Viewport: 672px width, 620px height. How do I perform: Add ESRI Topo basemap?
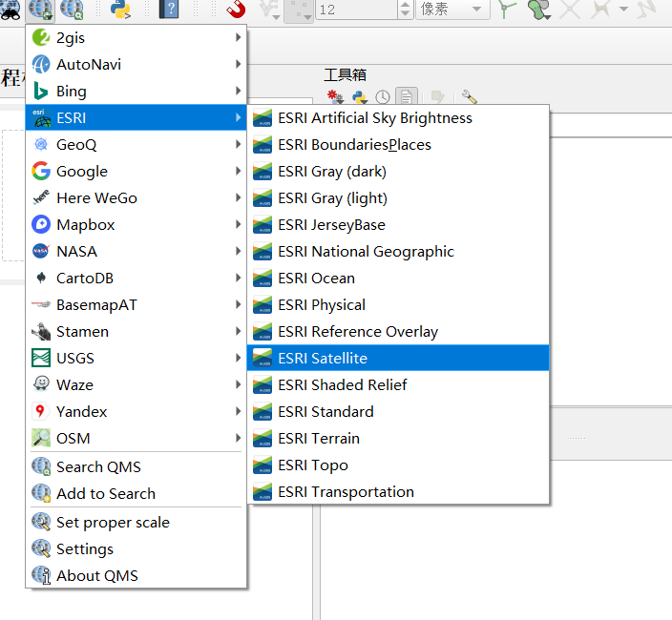click(398, 465)
